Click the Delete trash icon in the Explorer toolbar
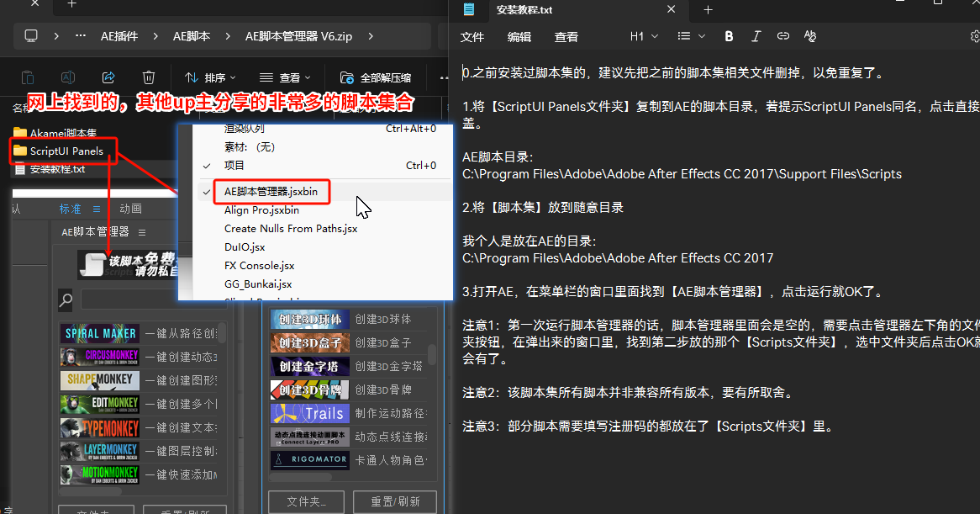Viewport: 980px width, 514px height. (148, 77)
